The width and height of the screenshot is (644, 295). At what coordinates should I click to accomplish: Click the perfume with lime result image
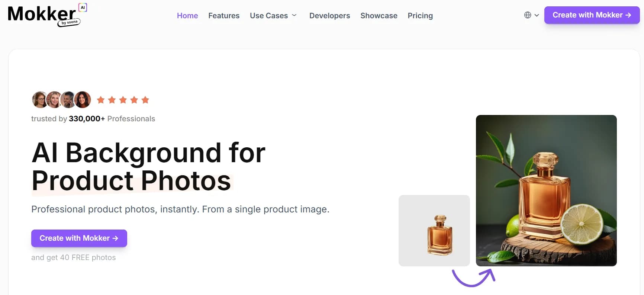click(546, 190)
